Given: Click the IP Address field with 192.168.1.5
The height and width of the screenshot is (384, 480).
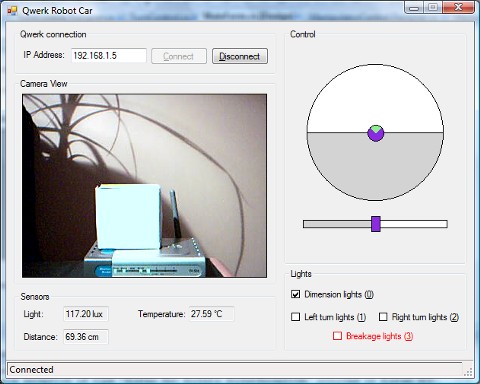Looking at the screenshot, I should pos(109,56).
